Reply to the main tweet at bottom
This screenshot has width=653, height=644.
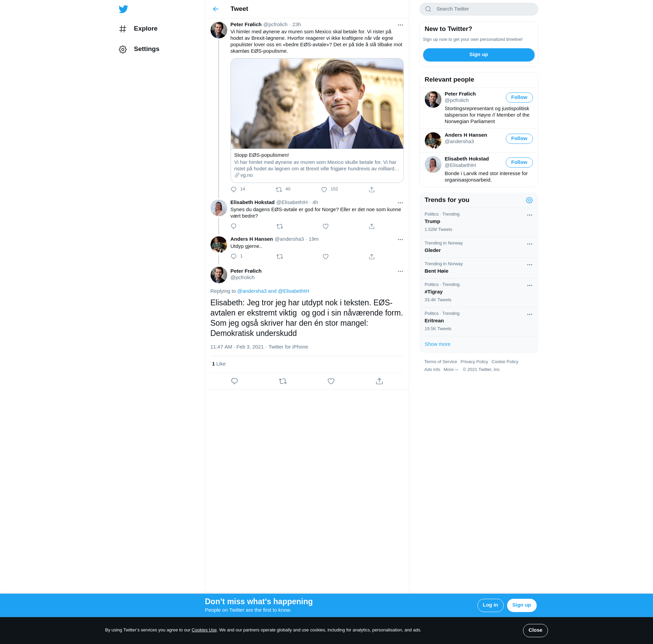[x=234, y=381]
